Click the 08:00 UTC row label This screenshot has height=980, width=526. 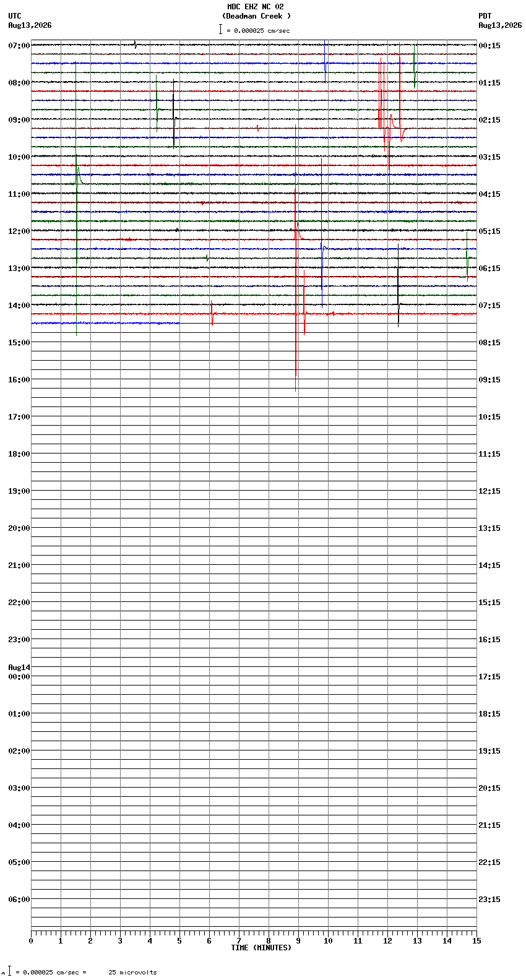(19, 83)
